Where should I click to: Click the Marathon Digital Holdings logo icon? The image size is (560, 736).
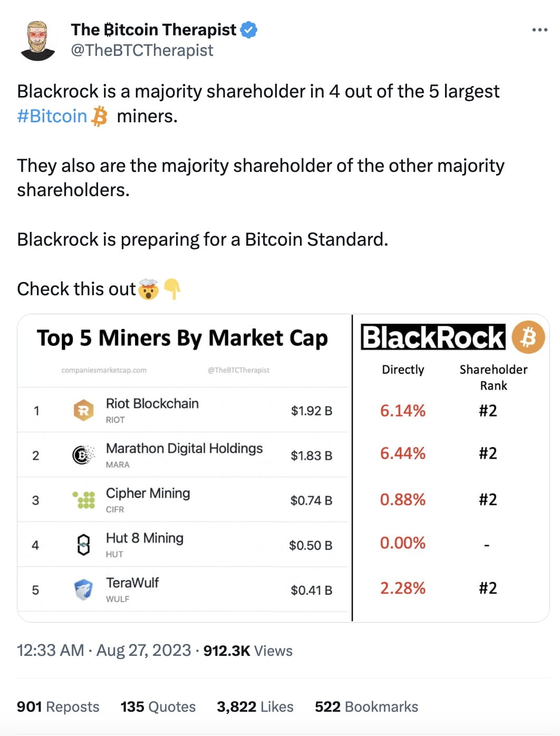pos(82,455)
